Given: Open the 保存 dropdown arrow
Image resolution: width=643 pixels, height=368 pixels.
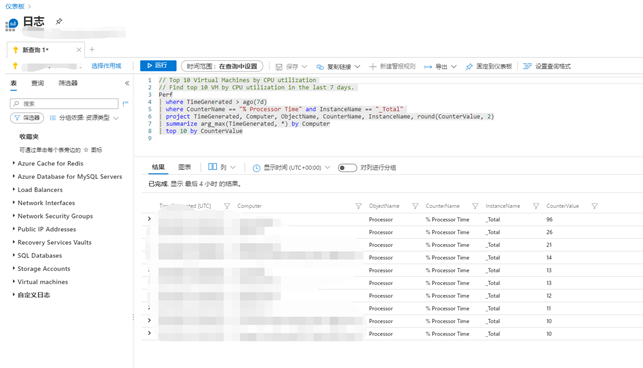Looking at the screenshot, I should (x=304, y=66).
